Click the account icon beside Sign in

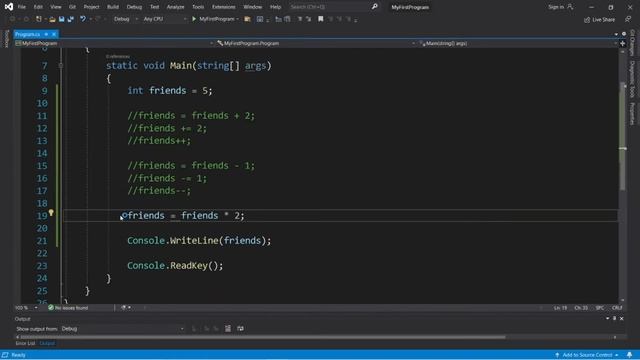click(x=570, y=7)
